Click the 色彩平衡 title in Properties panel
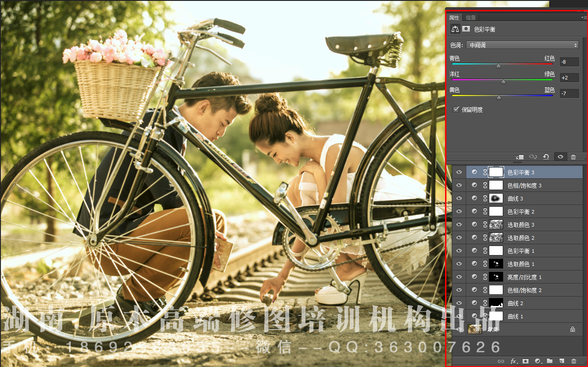This screenshot has height=367, width=588. point(485,29)
